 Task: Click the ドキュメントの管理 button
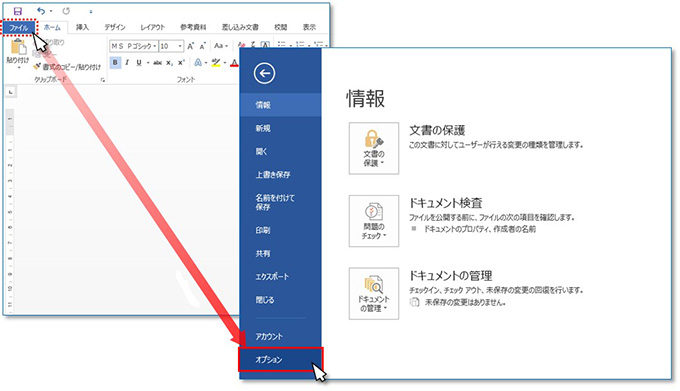click(x=374, y=294)
